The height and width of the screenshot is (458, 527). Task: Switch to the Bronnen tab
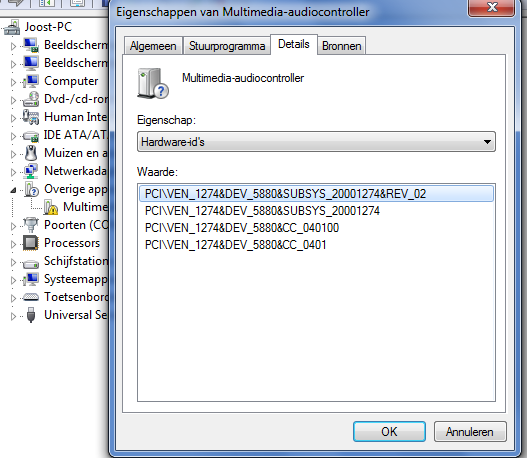point(341,46)
